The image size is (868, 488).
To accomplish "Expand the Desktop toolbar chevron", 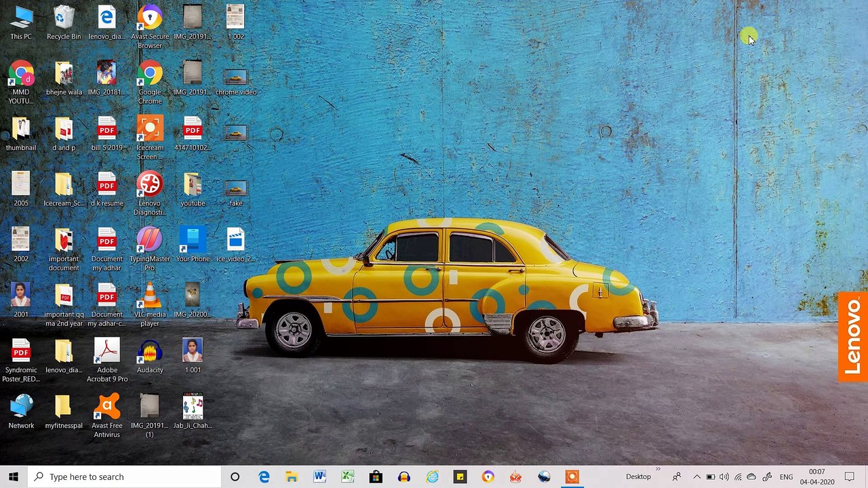I will (658, 469).
